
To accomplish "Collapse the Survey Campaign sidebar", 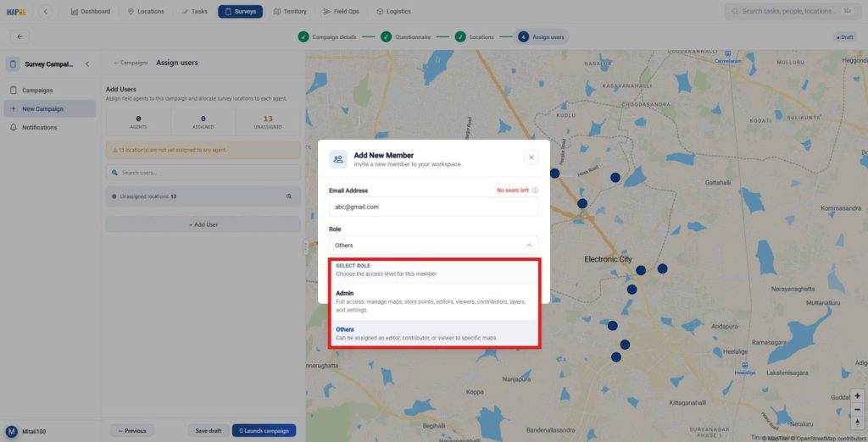I will [x=87, y=64].
